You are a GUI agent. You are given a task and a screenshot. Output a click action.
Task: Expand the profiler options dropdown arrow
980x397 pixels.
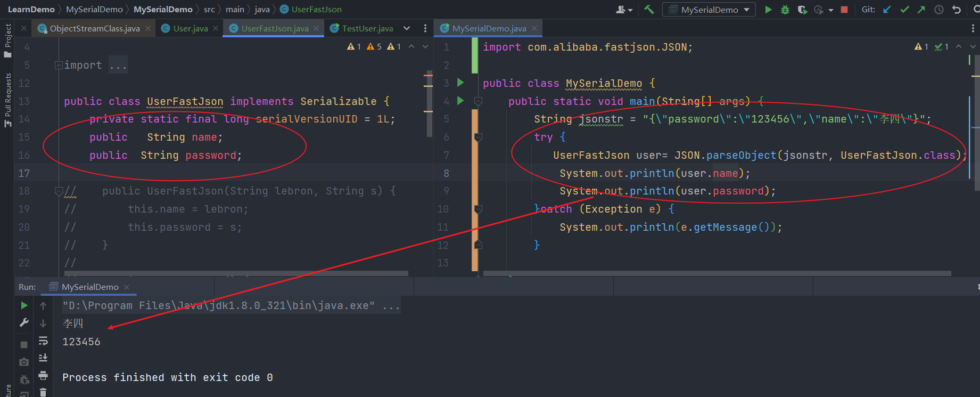pyautogui.click(x=831, y=10)
